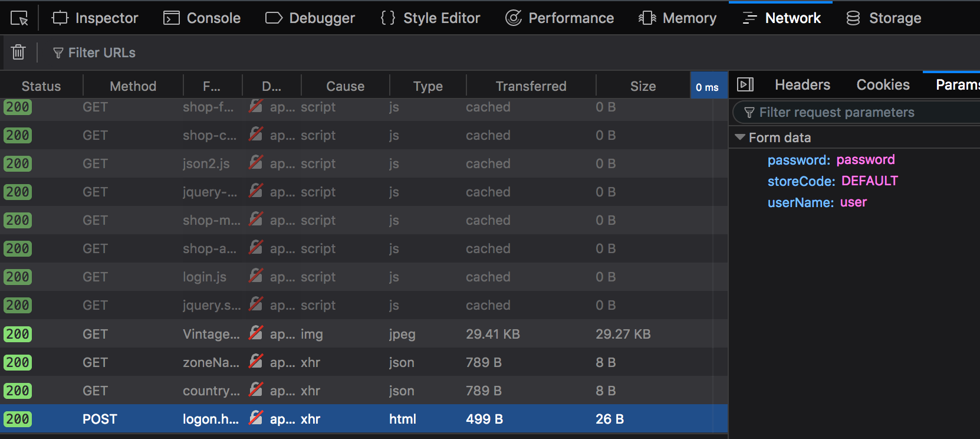This screenshot has height=439, width=980.
Task: Select the Vintage... jpeg request row
Action: pyautogui.click(x=364, y=334)
